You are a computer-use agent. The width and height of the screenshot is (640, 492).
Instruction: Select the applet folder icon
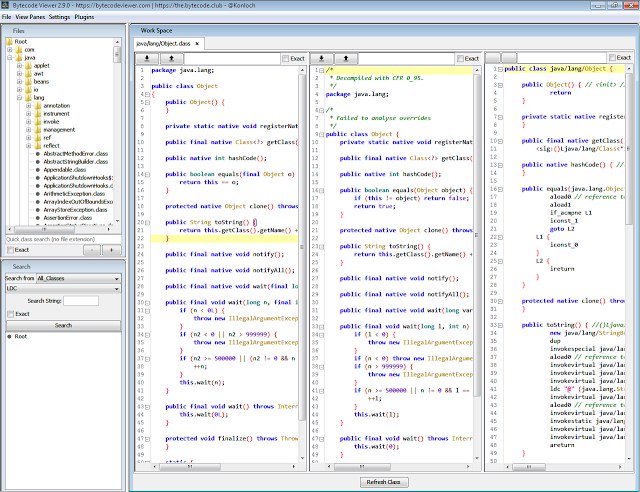[x=28, y=66]
